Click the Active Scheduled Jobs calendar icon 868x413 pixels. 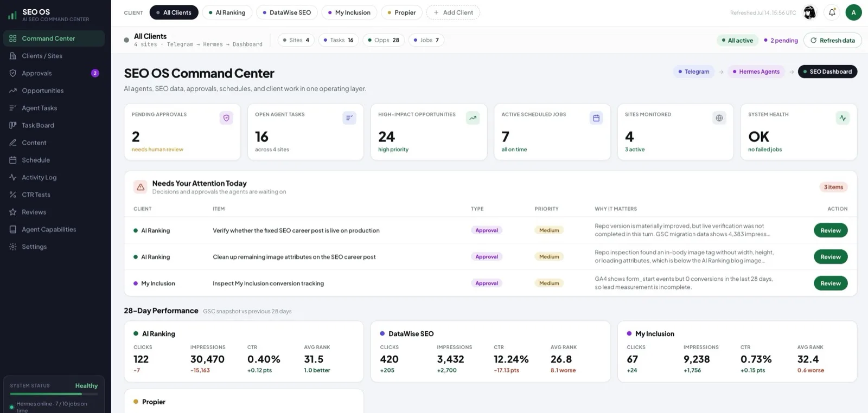[x=596, y=118]
